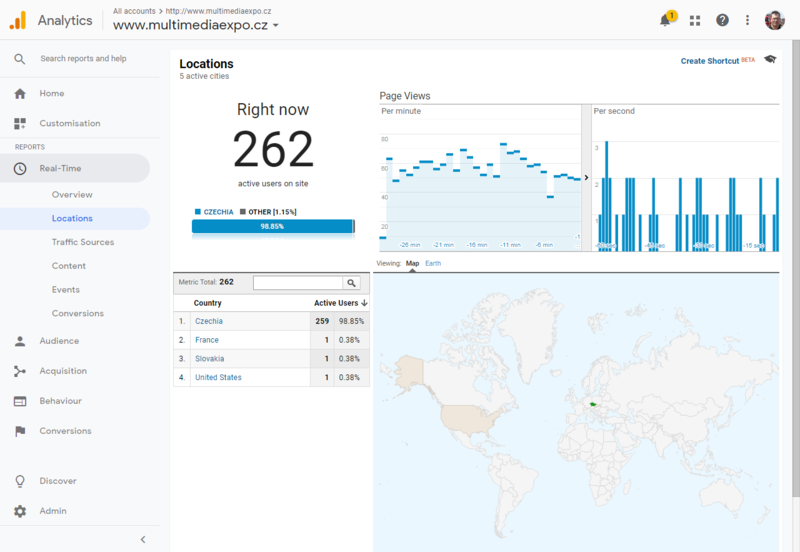Viewport: 800px width, 552px height.
Task: Sort by the Active Users down arrow
Action: 364,303
